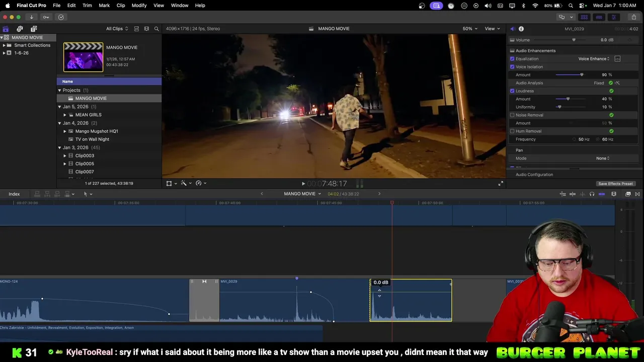Expand the Smart Collections folder
644x362 pixels.
4,45
